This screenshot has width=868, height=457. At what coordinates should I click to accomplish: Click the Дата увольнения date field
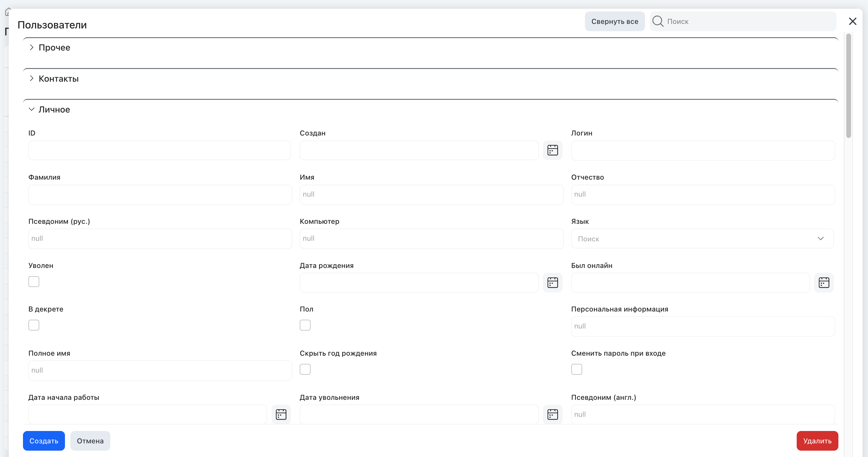tap(419, 414)
